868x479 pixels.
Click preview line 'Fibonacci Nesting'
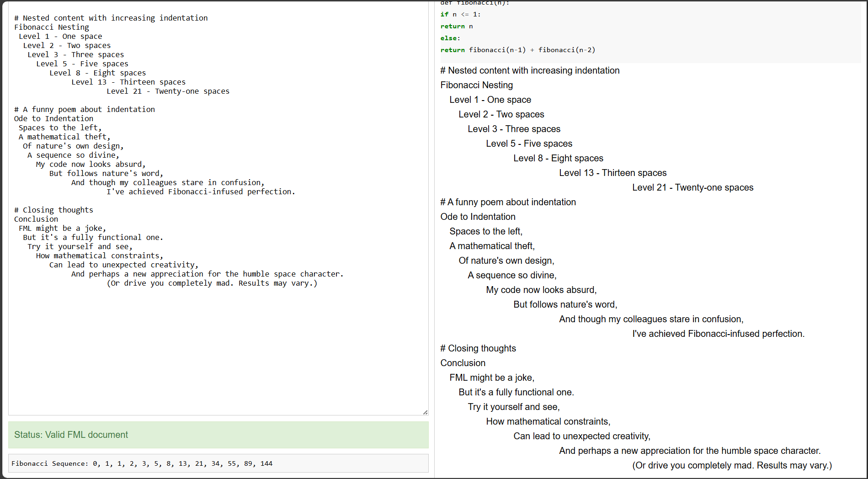[477, 85]
